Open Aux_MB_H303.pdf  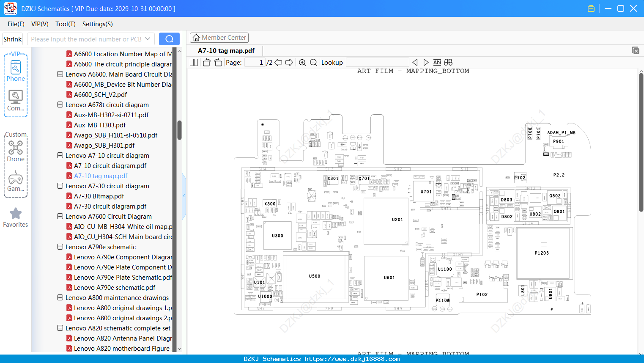coord(100,125)
